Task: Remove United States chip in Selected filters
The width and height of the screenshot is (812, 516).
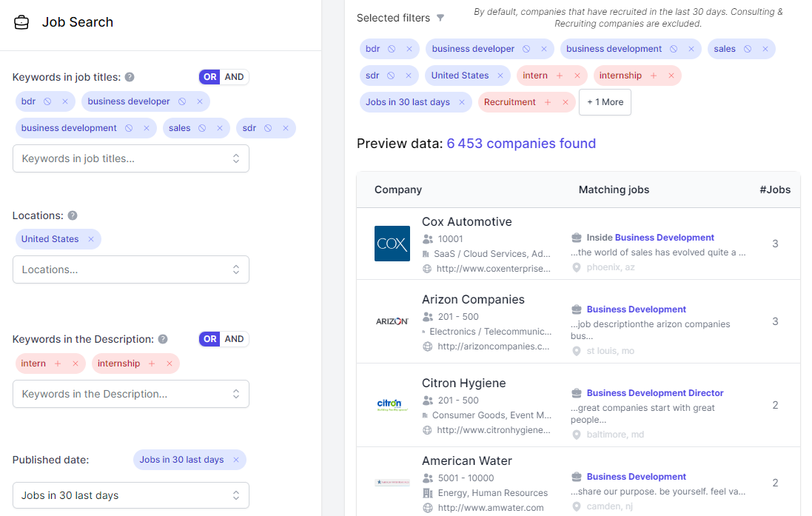Action: tap(500, 76)
